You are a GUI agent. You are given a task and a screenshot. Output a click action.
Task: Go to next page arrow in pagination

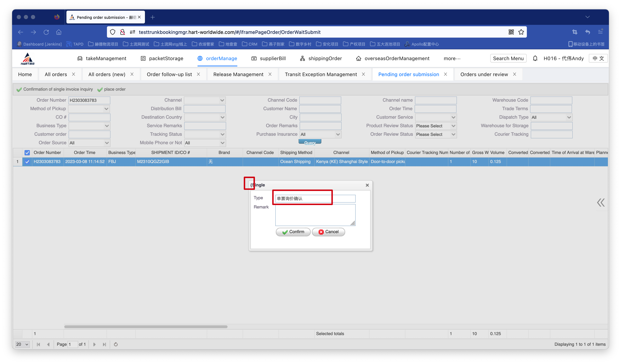94,344
